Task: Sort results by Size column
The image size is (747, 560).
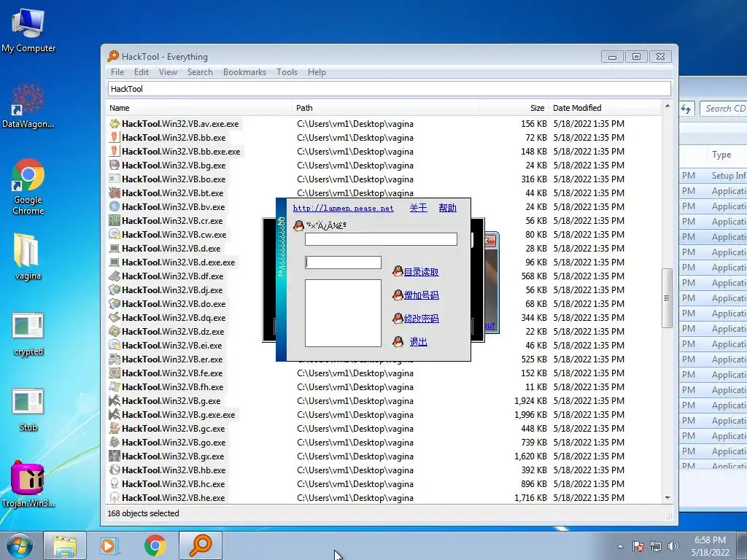Action: pos(514,108)
